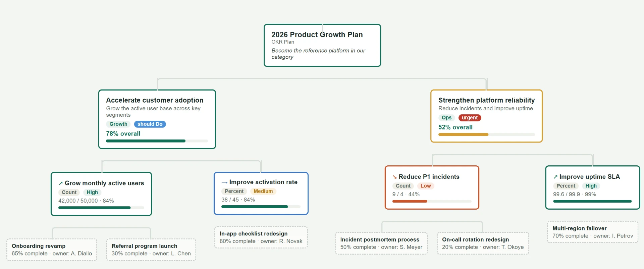The height and width of the screenshot is (269, 644).
Task: Click the Grow monthly active users progress bar
Action: coord(101,208)
